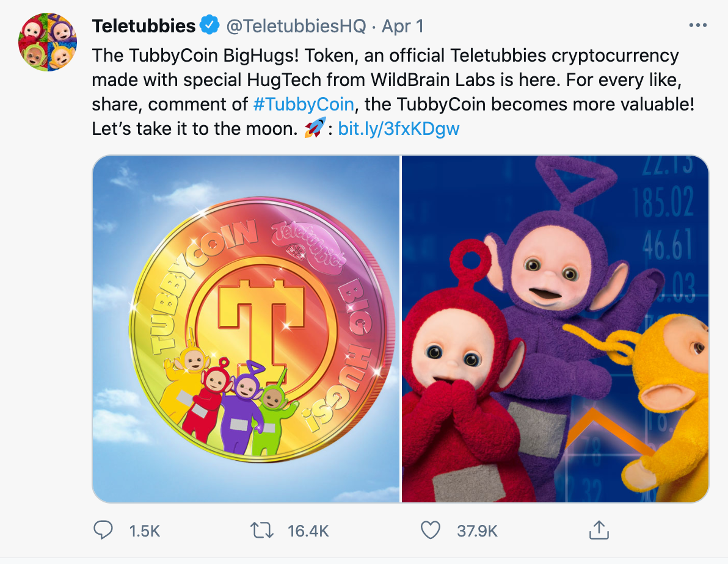This screenshot has height=564, width=728.
Task: Click the 16.4K retweets count
Action: (308, 530)
